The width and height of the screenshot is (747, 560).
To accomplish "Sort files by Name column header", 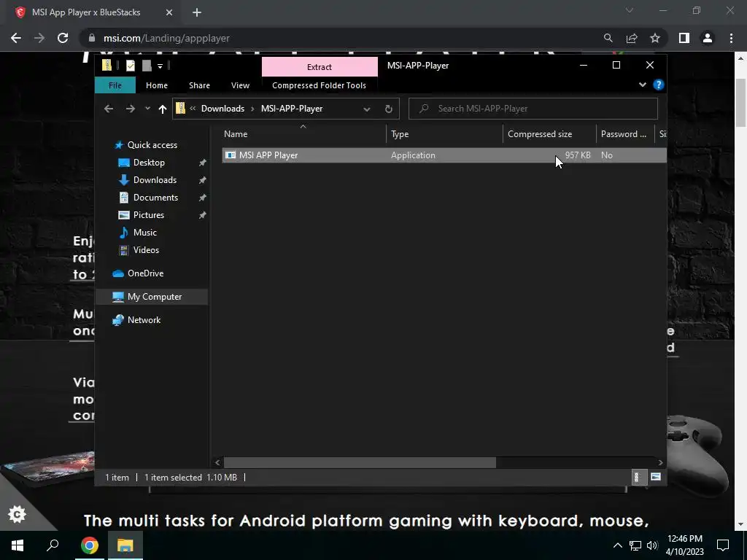I will click(304, 134).
